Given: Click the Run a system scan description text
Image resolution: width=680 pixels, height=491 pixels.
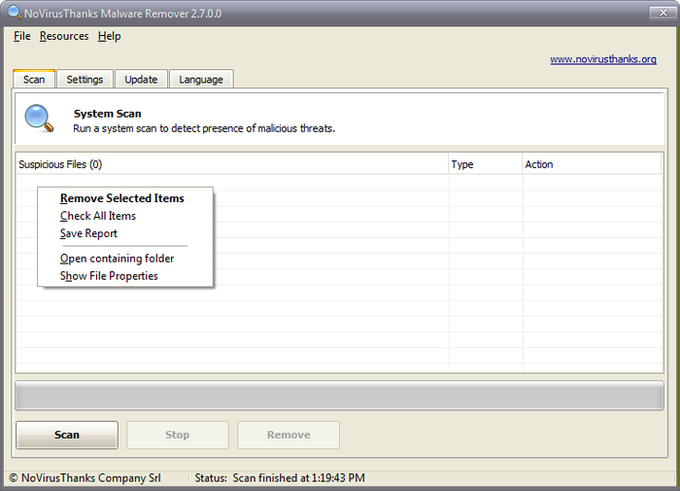Looking at the screenshot, I should (x=204, y=128).
